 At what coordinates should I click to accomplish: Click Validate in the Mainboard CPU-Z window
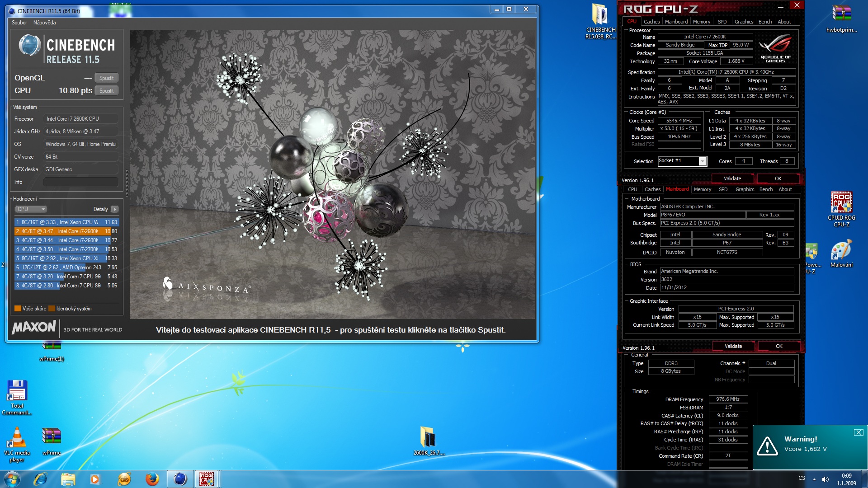[x=733, y=346]
